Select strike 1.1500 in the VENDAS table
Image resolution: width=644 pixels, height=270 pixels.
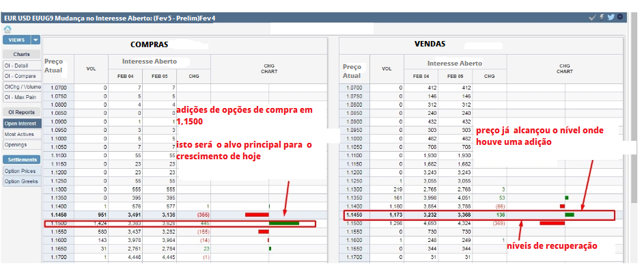[354, 223]
